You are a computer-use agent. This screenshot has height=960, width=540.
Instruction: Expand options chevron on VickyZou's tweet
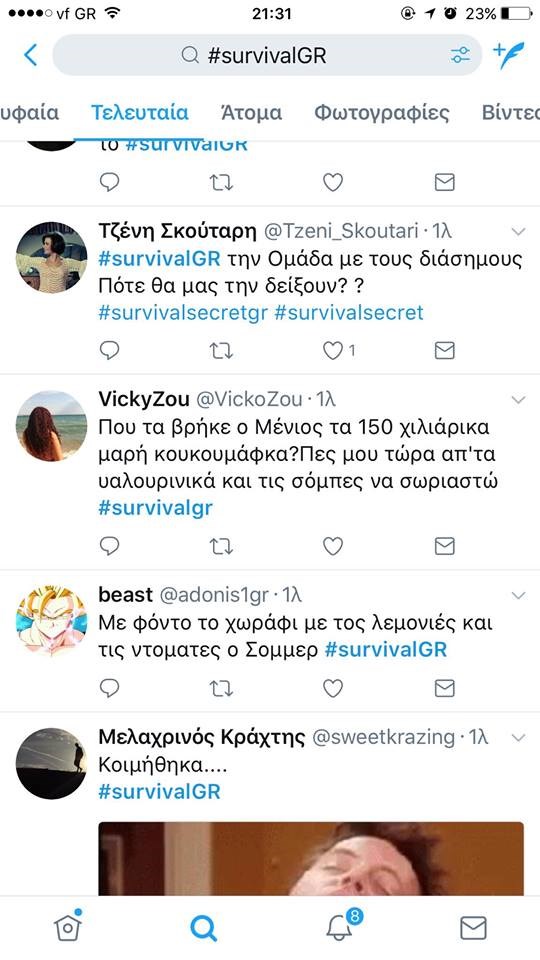click(x=518, y=400)
